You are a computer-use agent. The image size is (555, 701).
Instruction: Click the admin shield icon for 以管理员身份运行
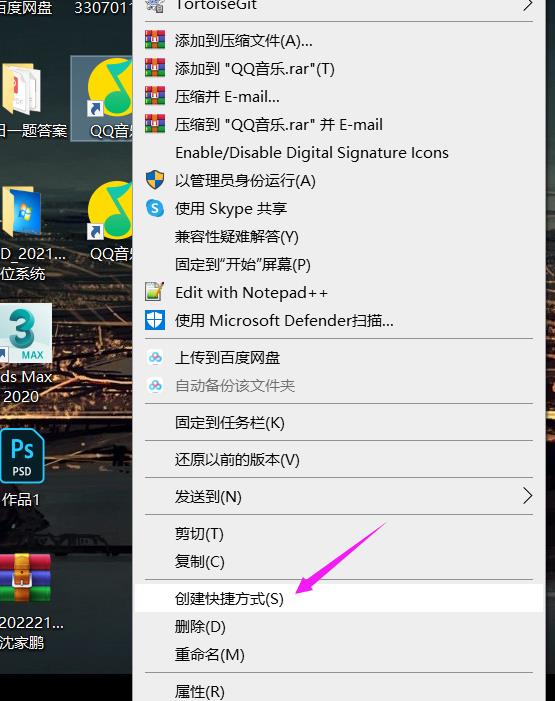pyautogui.click(x=155, y=180)
